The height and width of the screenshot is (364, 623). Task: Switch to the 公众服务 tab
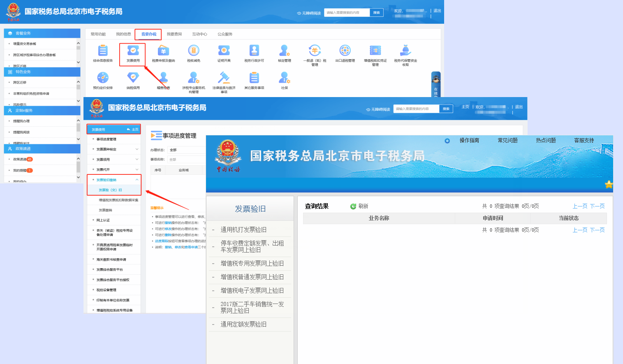[225, 34]
